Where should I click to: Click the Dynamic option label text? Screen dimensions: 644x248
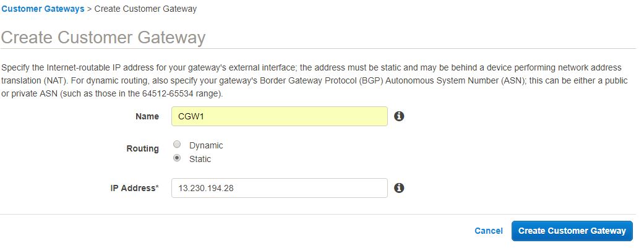pyautogui.click(x=206, y=145)
